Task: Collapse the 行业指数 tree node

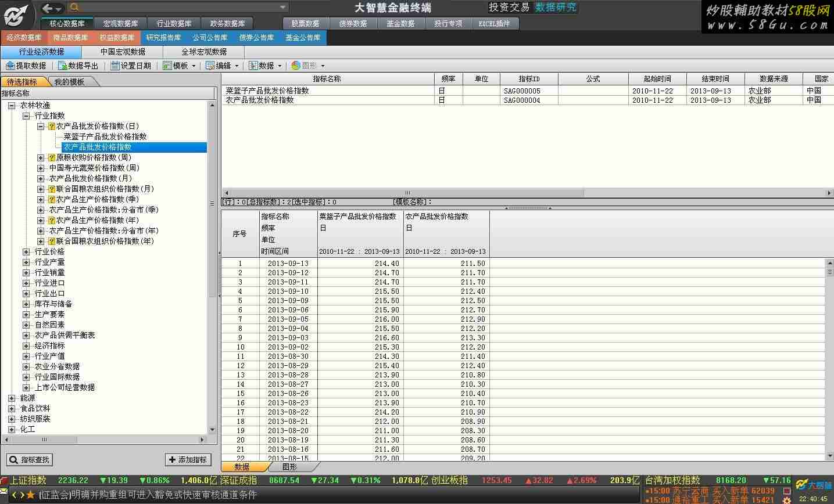Action: [26, 116]
